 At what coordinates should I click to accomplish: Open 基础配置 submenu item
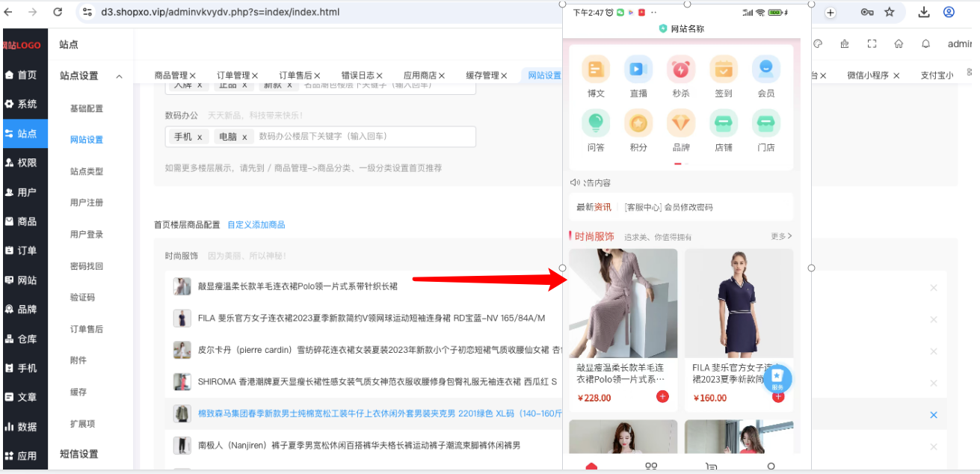click(87, 108)
